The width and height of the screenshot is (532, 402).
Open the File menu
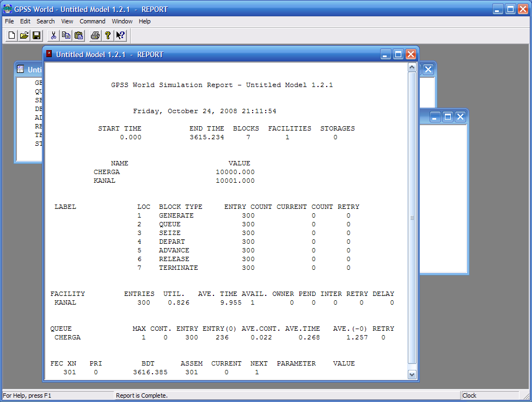click(9, 21)
